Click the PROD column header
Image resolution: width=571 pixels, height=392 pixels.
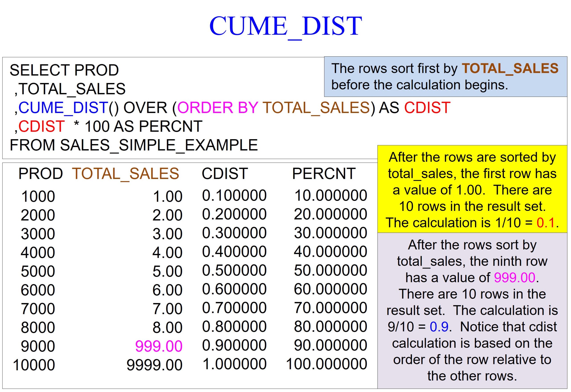click(41, 174)
